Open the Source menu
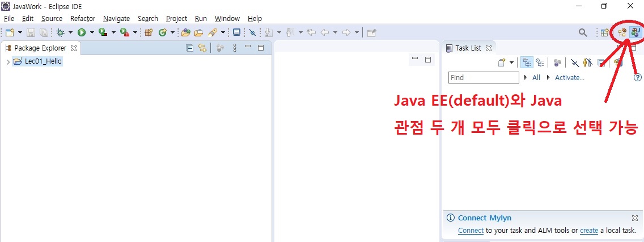Image resolution: width=644 pixels, height=242 pixels. tap(52, 19)
